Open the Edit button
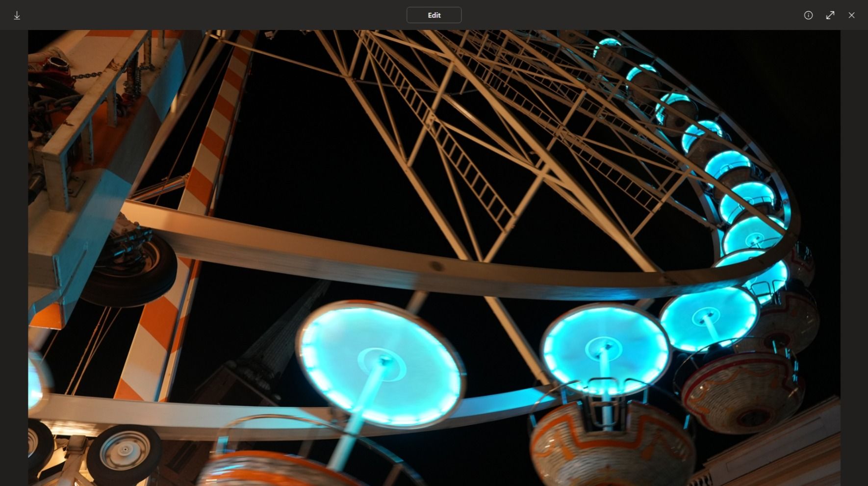 point(434,15)
